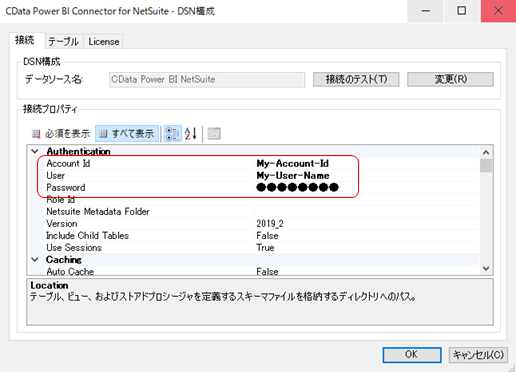Click the property grid scrollbar thumb

pyautogui.click(x=486, y=166)
